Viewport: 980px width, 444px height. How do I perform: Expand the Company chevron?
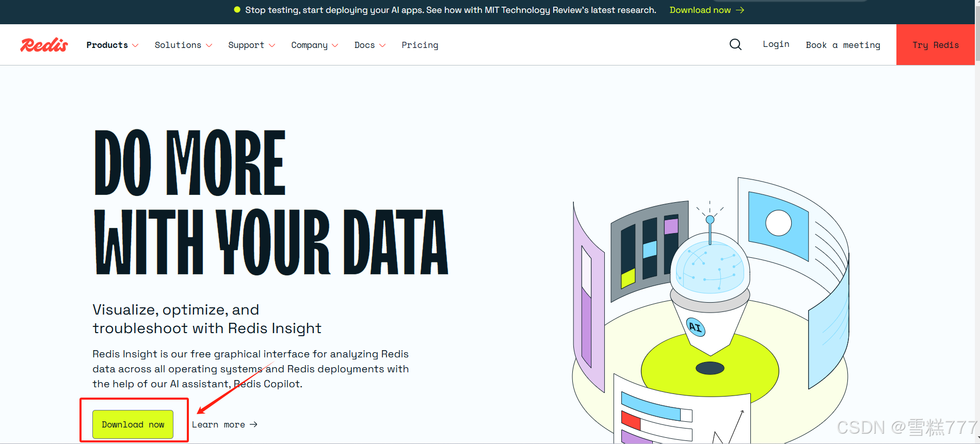(x=335, y=45)
